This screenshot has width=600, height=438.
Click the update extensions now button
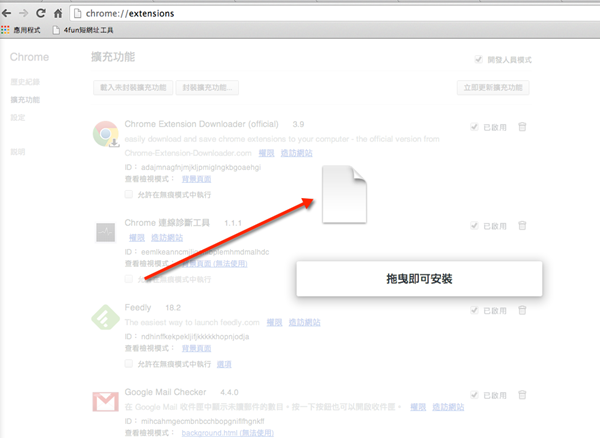pos(493,88)
